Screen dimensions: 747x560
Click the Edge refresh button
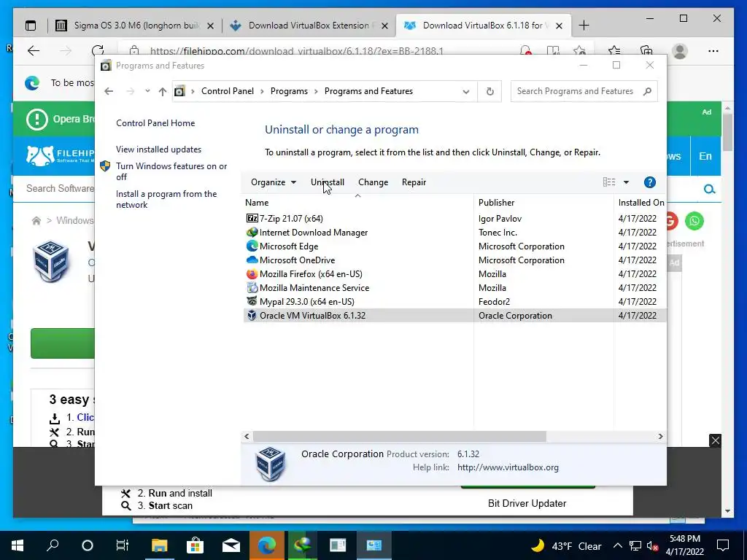pos(98,50)
